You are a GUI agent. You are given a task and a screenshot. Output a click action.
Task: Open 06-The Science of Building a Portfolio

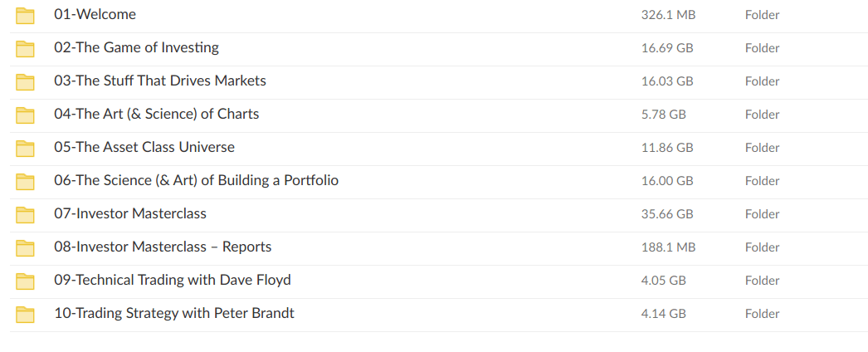coord(196,180)
